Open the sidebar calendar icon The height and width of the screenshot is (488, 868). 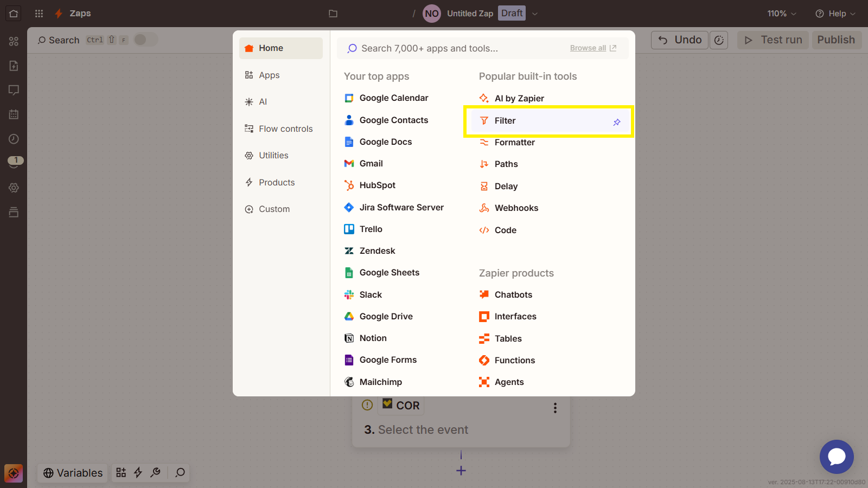[14, 114]
